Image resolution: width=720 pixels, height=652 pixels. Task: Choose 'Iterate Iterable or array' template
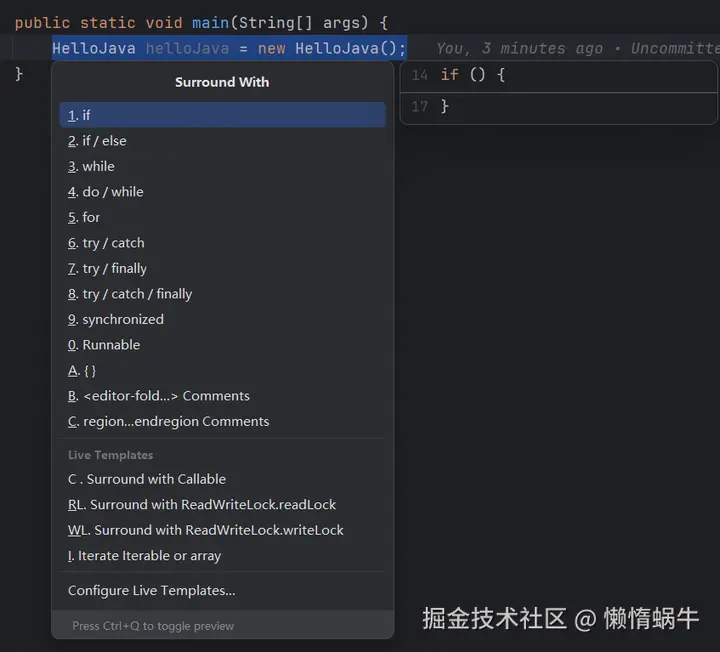click(x=222, y=556)
